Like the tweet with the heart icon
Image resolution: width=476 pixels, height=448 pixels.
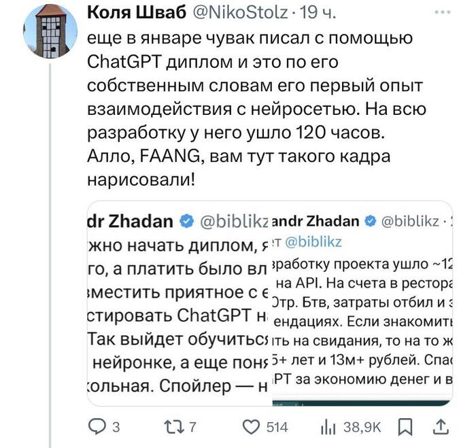[252, 427]
